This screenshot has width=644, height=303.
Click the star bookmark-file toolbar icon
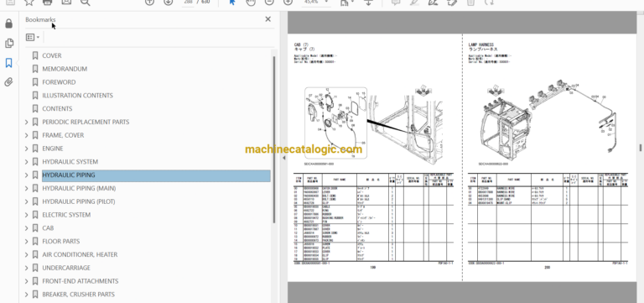[x=29, y=2]
